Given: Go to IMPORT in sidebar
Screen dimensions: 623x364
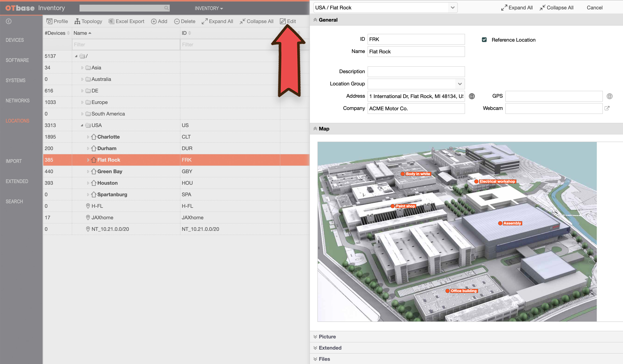Looking at the screenshot, I should [14, 161].
